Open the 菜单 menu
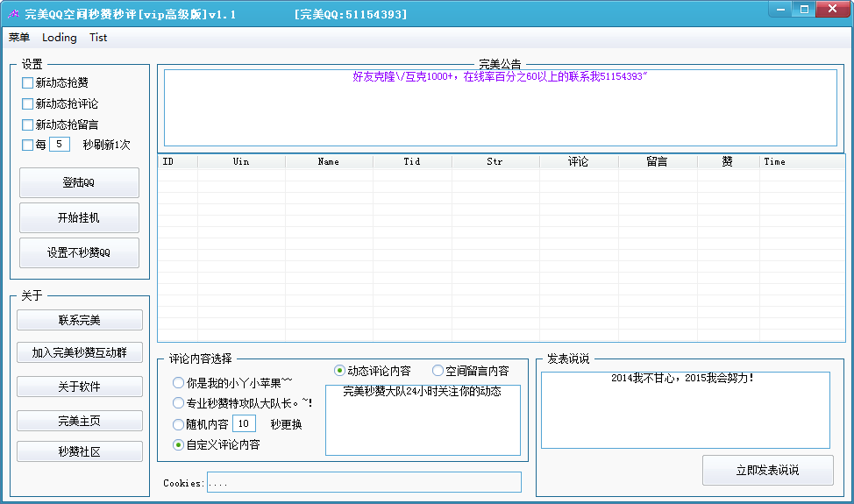 pos(19,38)
